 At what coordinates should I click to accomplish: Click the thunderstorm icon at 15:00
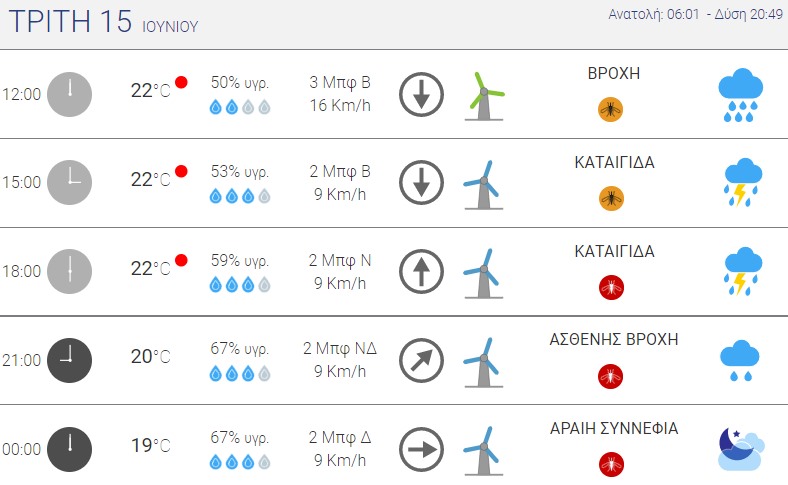pos(741,183)
